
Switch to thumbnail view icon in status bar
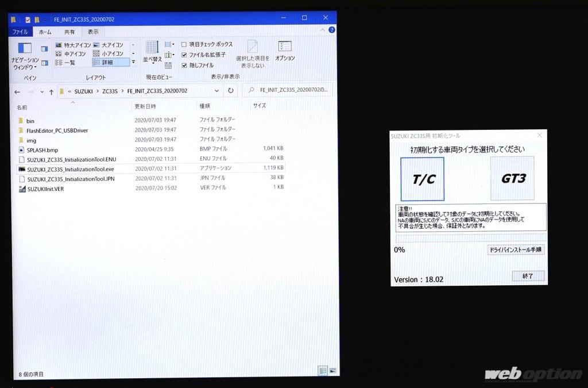tap(332, 371)
